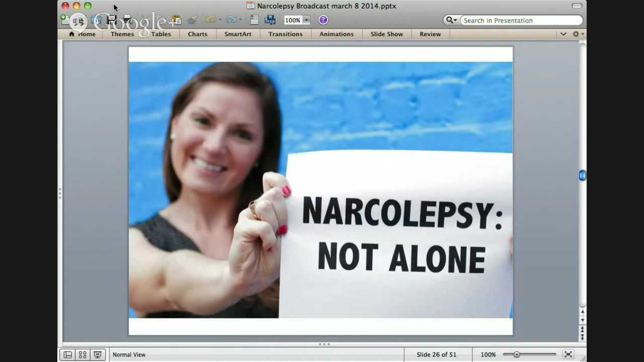Switch to Normal View button in status bar
644x362 pixels.
click(x=67, y=354)
